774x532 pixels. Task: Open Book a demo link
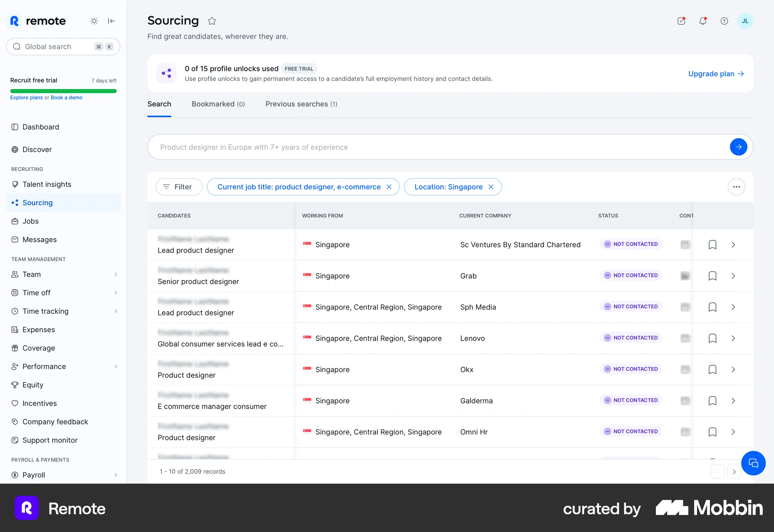pyautogui.click(x=67, y=97)
